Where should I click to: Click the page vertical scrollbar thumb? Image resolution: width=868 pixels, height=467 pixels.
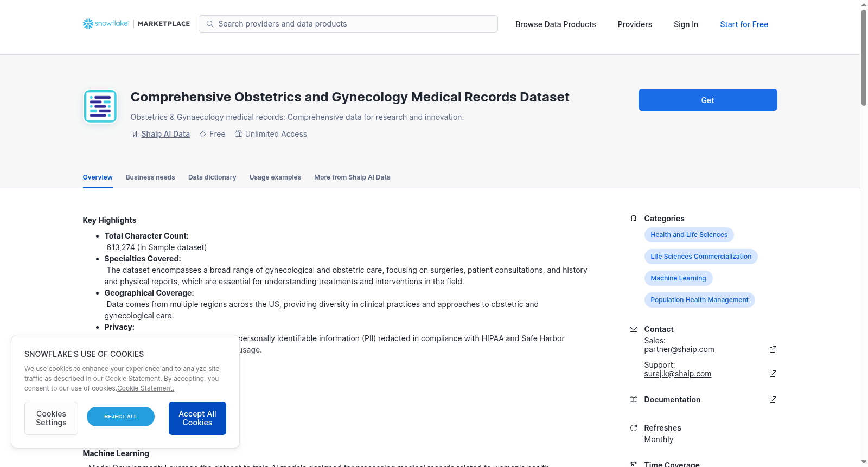tap(864, 57)
